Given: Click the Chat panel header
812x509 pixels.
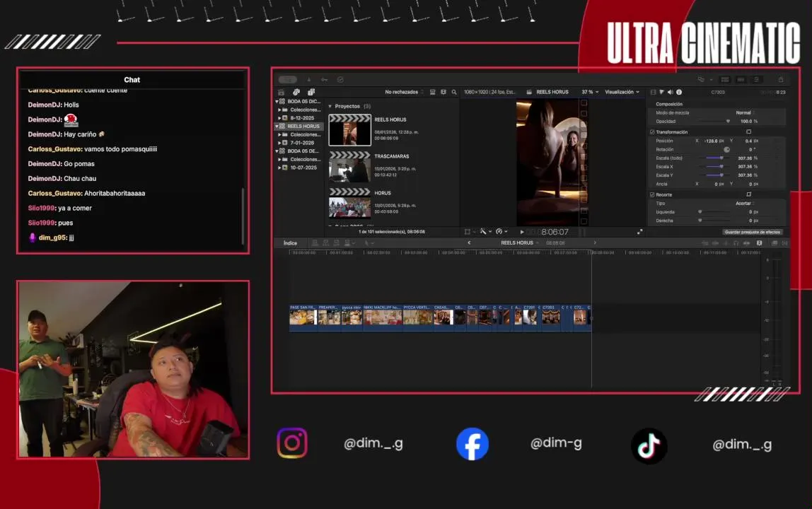Looking at the screenshot, I should pyautogui.click(x=132, y=80).
